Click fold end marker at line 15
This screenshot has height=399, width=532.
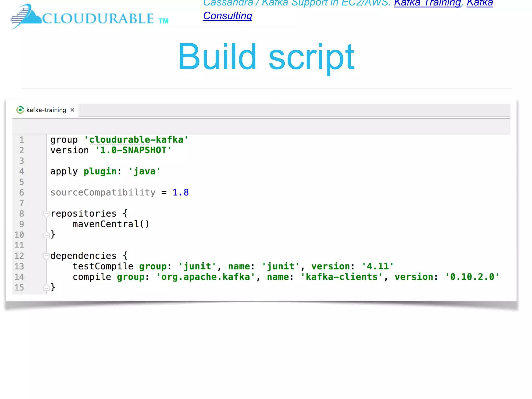point(46,288)
